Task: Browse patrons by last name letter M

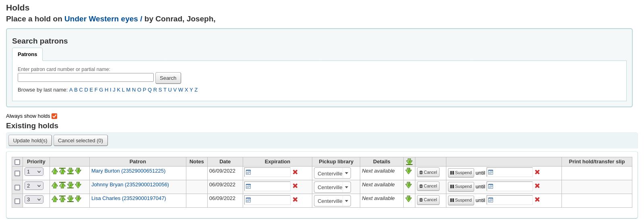Action: pyautogui.click(x=128, y=90)
